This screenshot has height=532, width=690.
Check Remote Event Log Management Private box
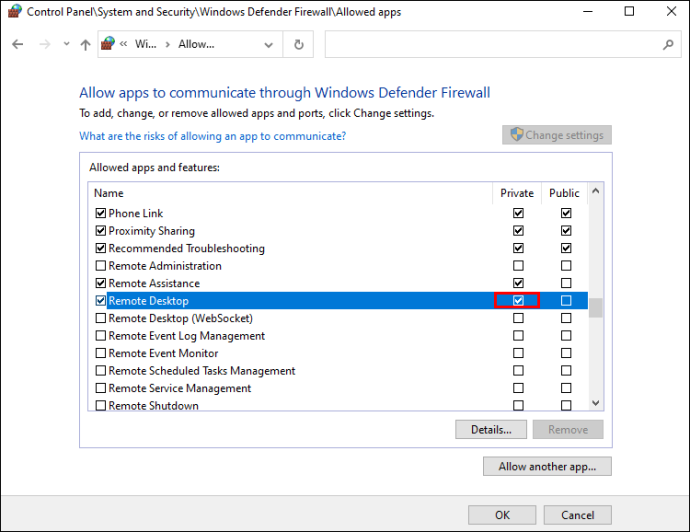[x=518, y=336]
